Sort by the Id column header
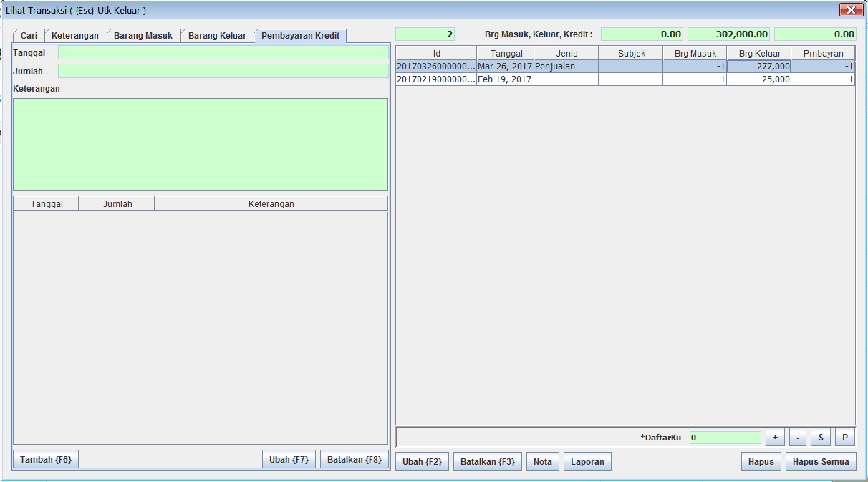The width and height of the screenshot is (868, 482). 436,53
